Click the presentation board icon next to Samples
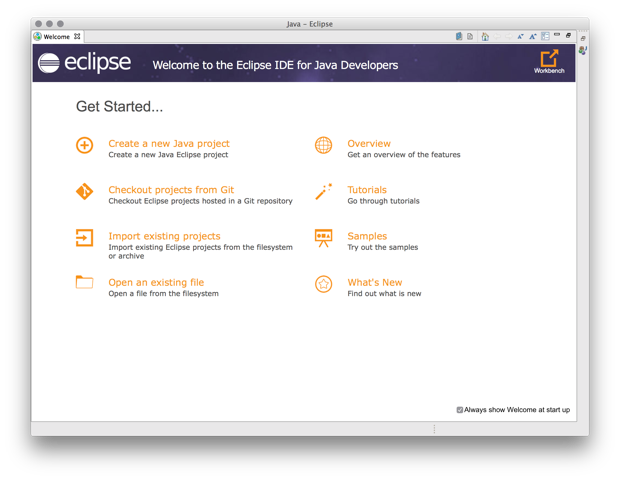 [323, 238]
